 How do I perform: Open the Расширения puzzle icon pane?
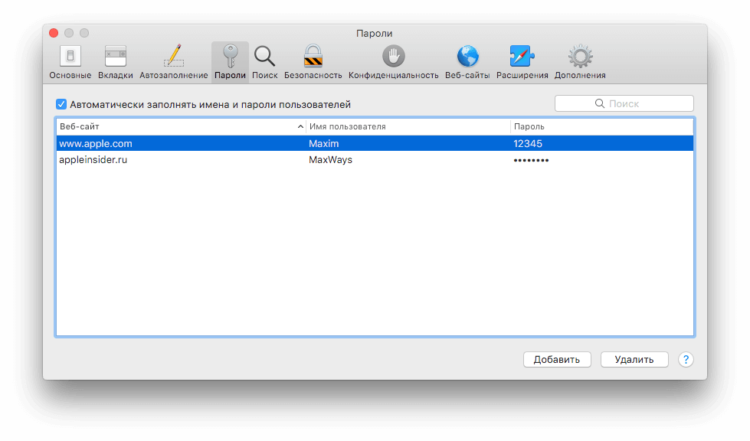click(x=522, y=62)
